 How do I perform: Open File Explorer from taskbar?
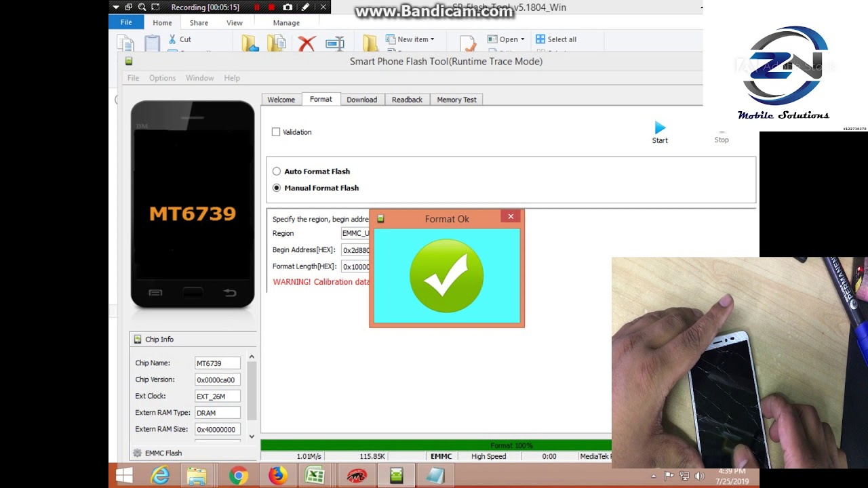click(x=197, y=476)
